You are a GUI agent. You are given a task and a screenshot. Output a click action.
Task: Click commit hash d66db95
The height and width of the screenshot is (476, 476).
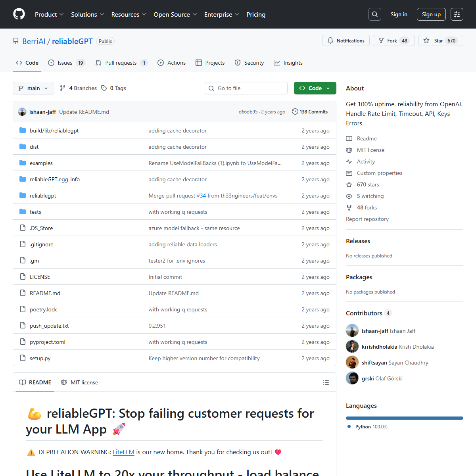(x=248, y=112)
